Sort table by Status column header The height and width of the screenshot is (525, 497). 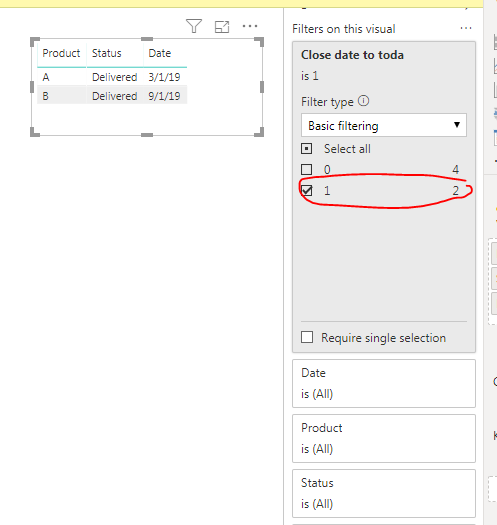106,53
